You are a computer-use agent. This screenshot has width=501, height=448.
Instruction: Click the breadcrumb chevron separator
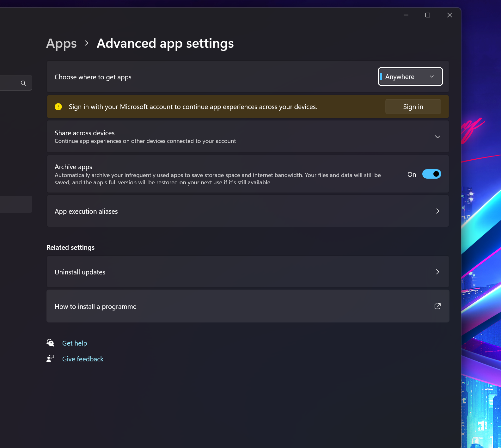click(87, 43)
